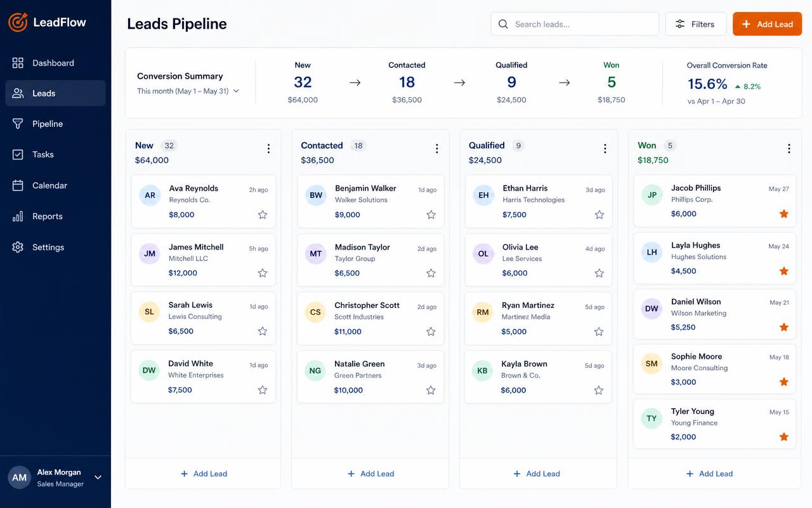Click the search magnifier icon

tap(503, 24)
